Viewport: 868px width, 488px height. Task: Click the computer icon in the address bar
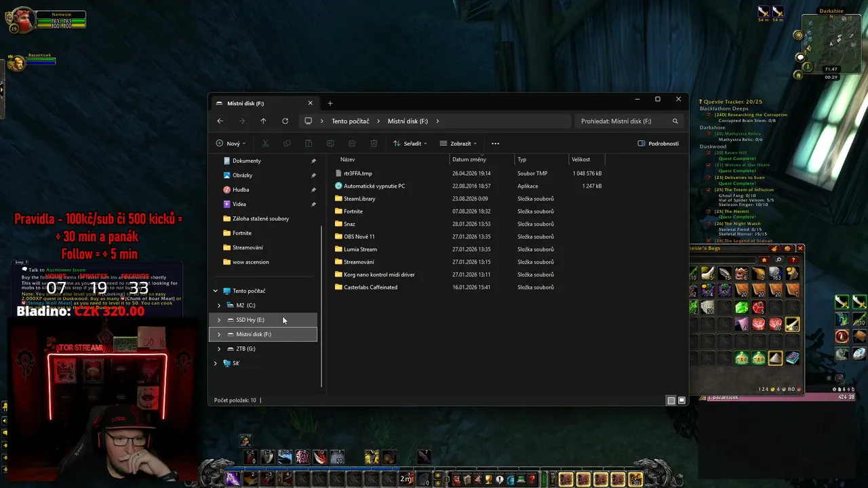tap(308, 121)
